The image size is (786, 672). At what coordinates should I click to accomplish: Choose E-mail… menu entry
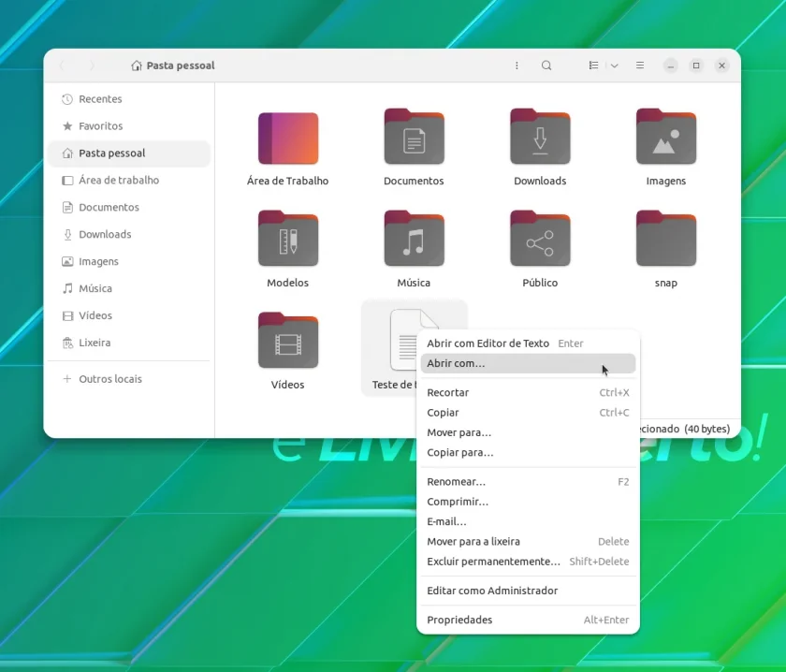coord(528,522)
